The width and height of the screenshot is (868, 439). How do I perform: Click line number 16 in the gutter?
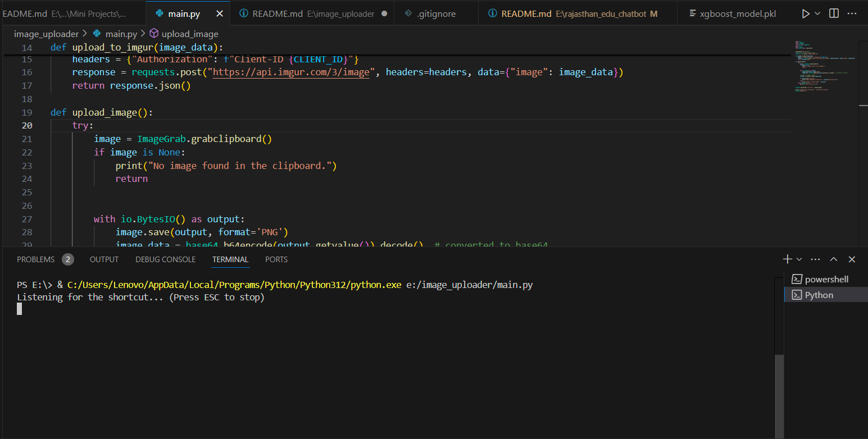(x=27, y=72)
